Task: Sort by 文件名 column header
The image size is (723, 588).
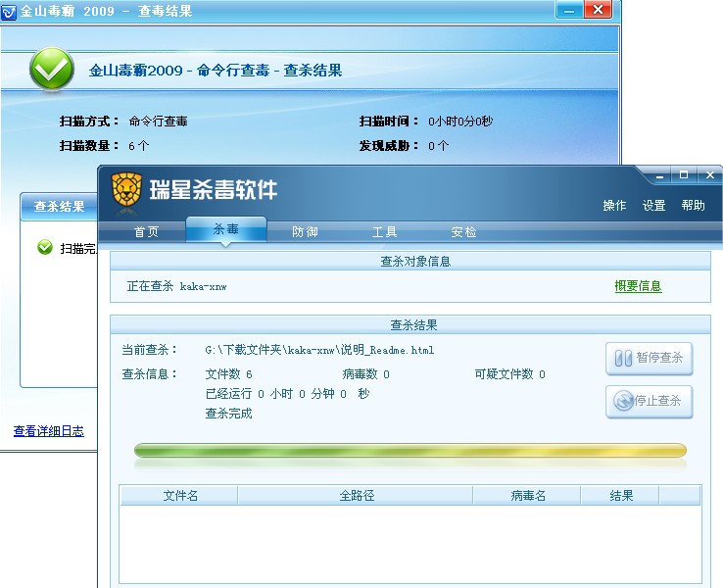Action: 179,495
